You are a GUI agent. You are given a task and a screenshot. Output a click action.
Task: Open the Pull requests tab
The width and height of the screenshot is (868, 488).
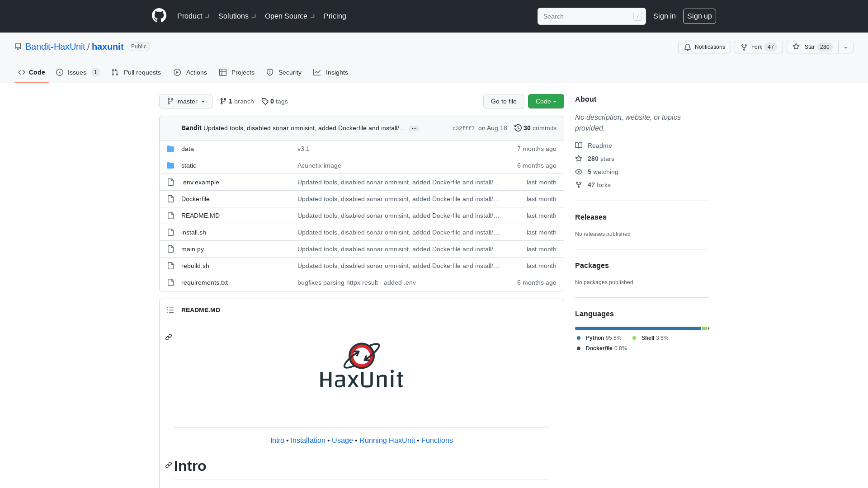(136, 72)
